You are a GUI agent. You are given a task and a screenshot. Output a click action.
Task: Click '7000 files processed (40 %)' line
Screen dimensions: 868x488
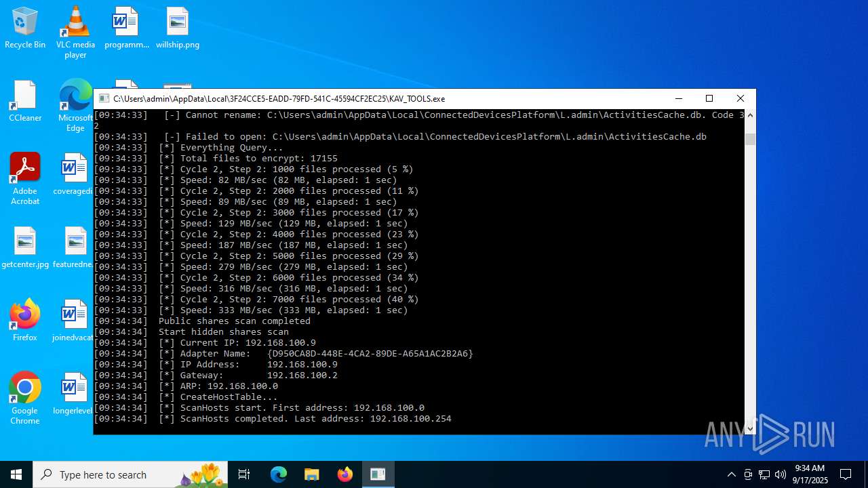click(x=256, y=299)
